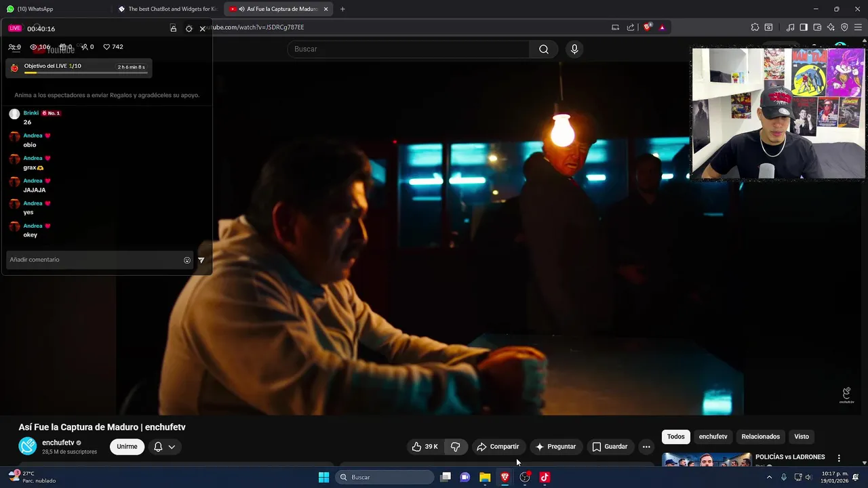Image resolution: width=868 pixels, height=488 pixels.
Task: Toggle the Brave sidebar panel
Action: [804, 27]
